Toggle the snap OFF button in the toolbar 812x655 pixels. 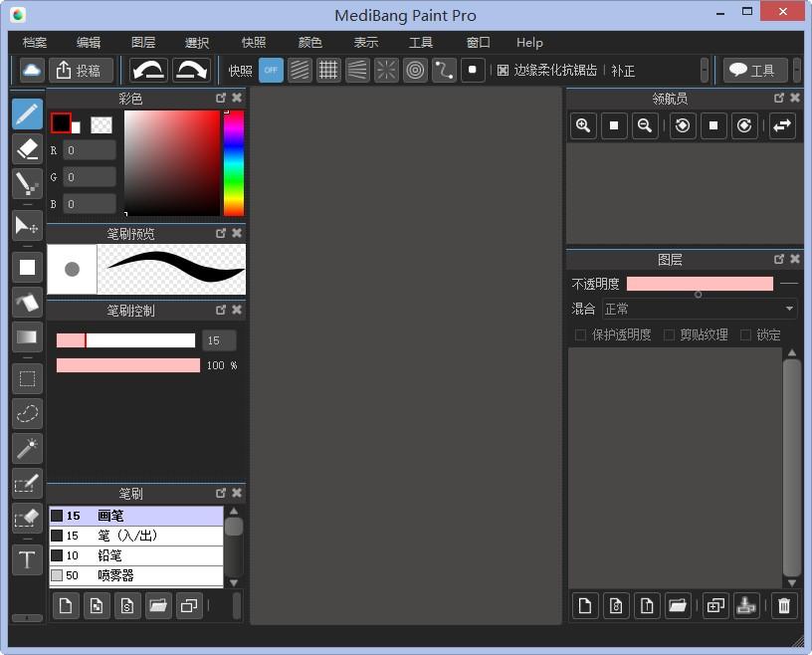click(271, 71)
